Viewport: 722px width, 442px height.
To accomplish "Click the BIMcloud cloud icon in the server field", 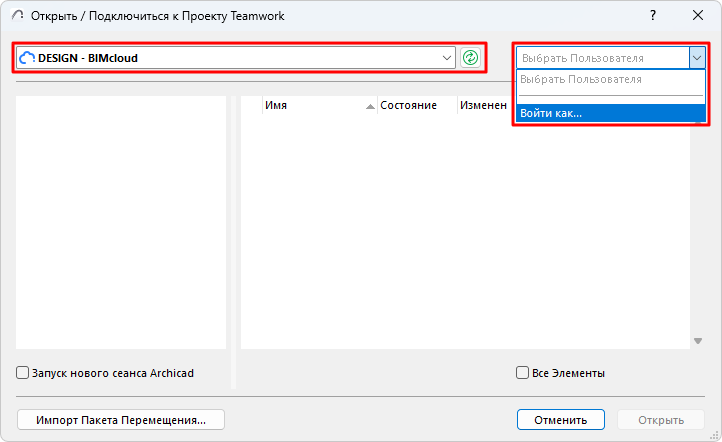I will [27, 58].
